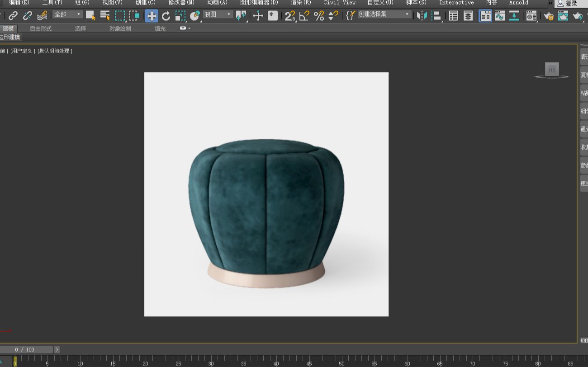Open the 编辑(E) menu
Image resolution: width=588 pixels, height=367 pixels.
click(19, 3)
